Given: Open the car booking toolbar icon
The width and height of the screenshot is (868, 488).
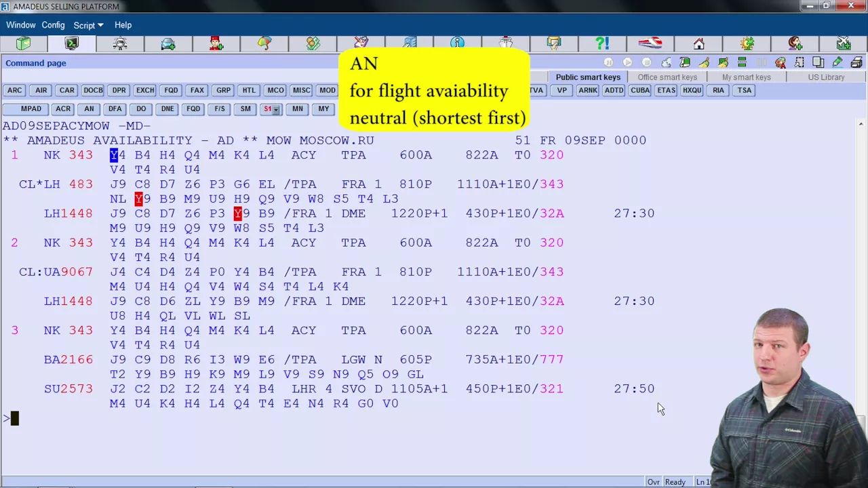Looking at the screenshot, I should (168, 43).
